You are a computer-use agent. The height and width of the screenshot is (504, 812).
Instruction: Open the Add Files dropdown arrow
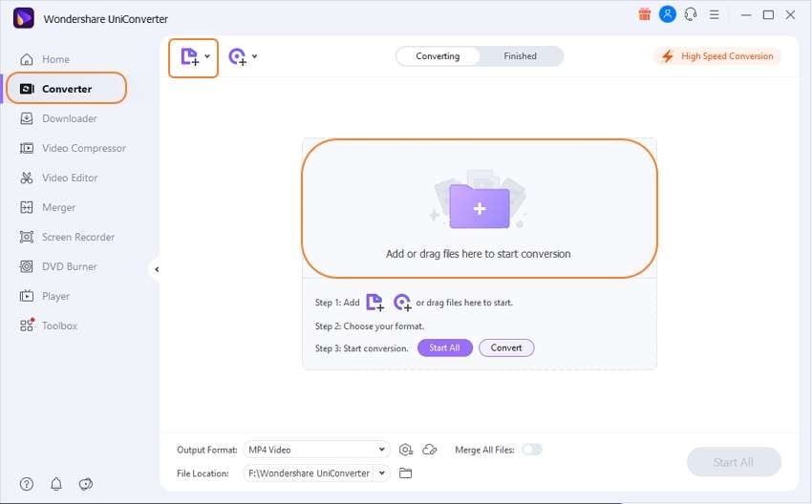[x=207, y=56]
